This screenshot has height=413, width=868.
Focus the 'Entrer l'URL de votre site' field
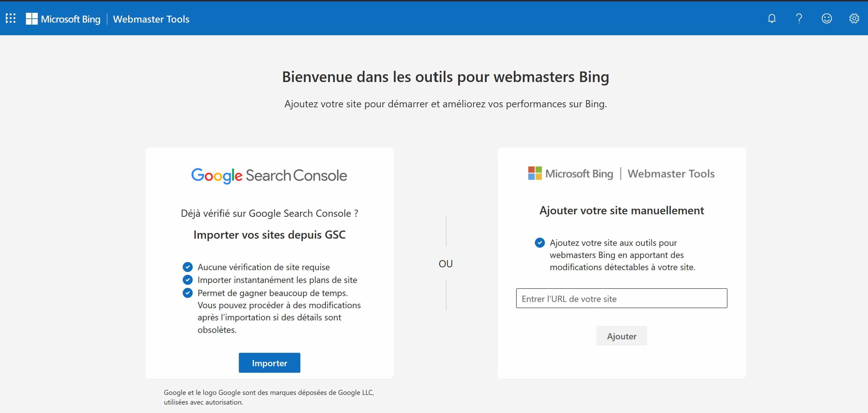point(622,298)
